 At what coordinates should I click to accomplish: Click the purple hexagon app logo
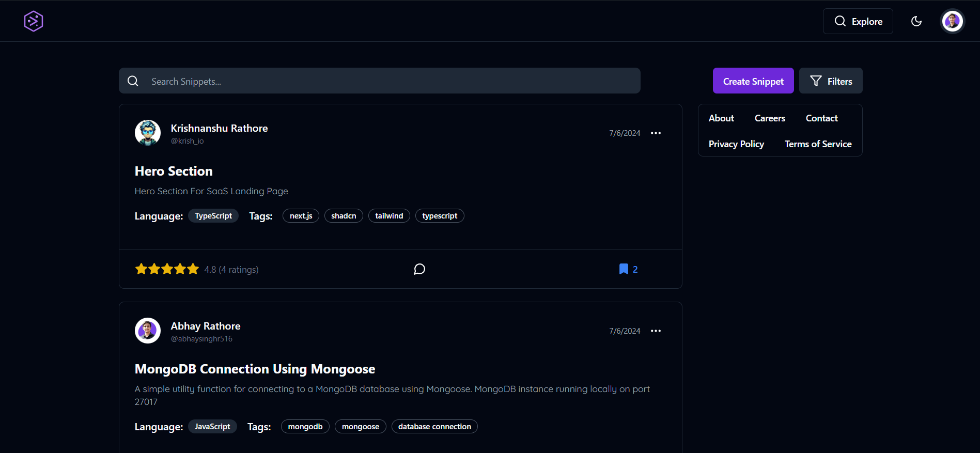[x=34, y=21]
